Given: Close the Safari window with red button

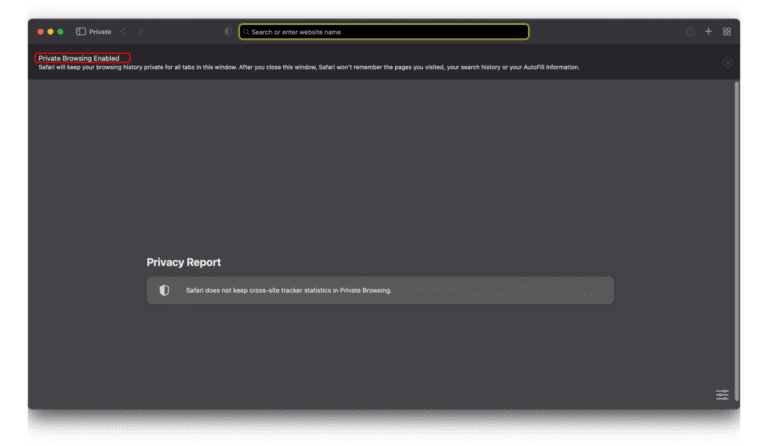Looking at the screenshot, I should pos(41,32).
